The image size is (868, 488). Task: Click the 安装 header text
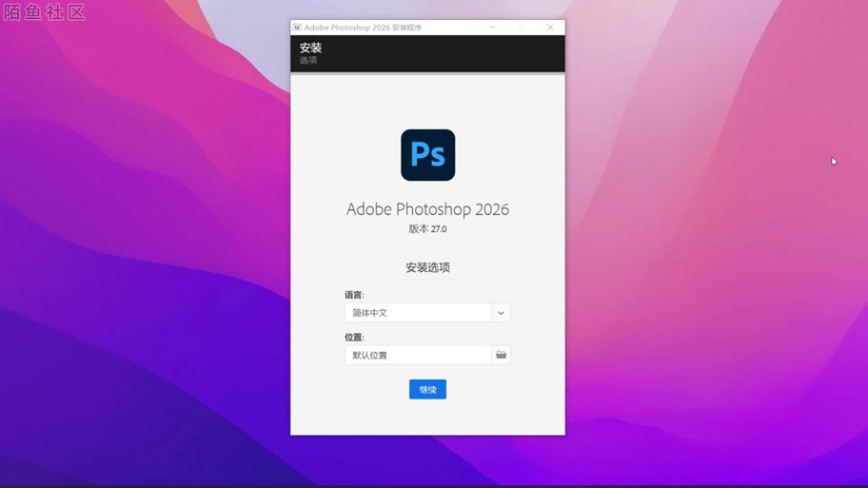click(x=310, y=48)
